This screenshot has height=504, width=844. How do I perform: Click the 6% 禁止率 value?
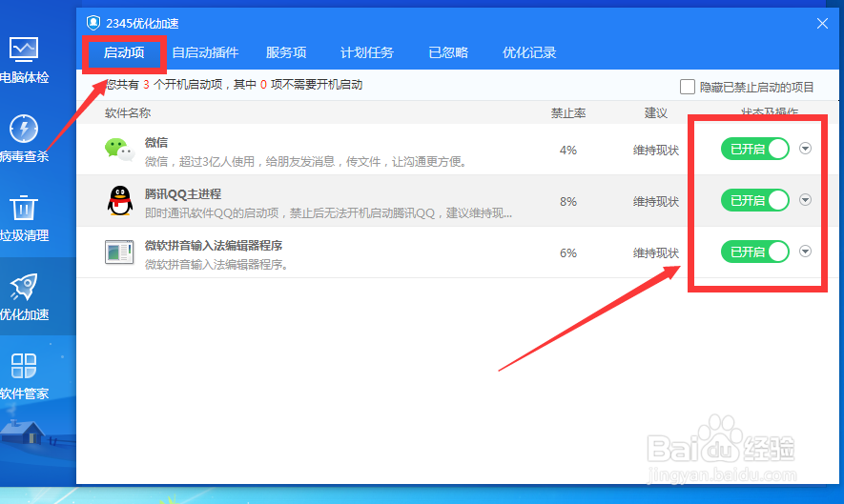[567, 252]
